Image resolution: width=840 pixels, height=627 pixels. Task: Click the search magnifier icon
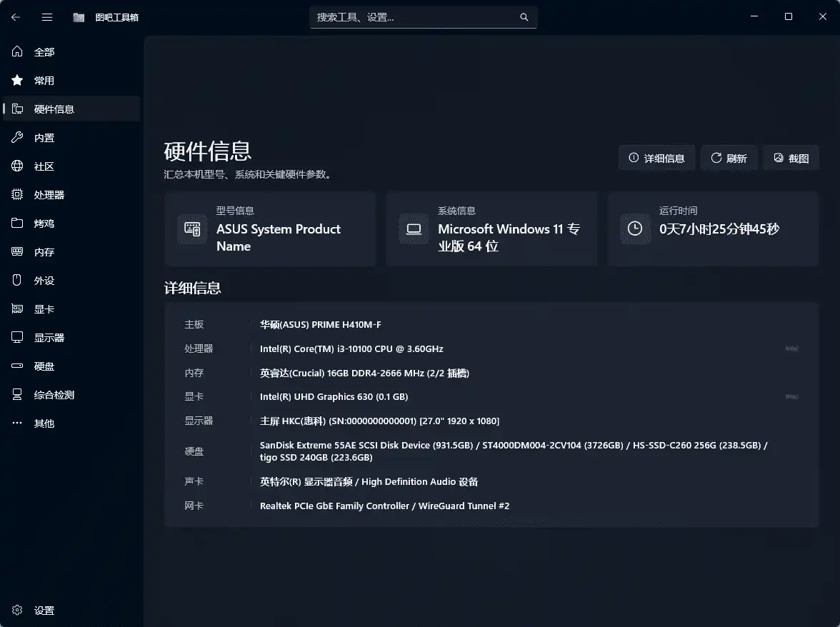(x=524, y=17)
